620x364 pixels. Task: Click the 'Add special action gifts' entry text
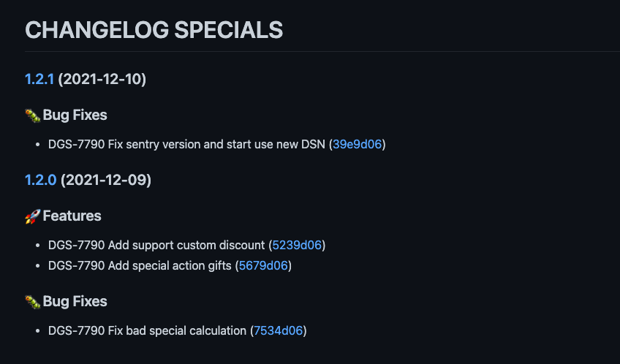click(x=170, y=265)
